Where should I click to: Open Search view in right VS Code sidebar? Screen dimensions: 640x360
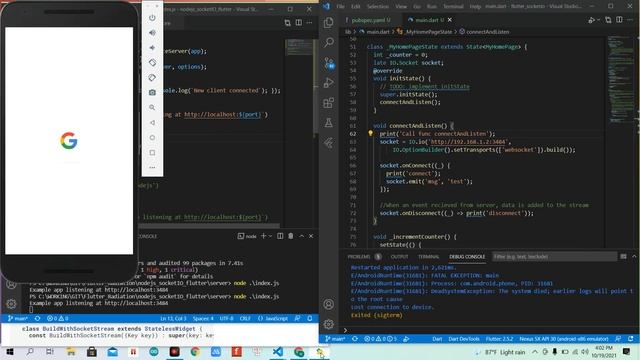329,42
